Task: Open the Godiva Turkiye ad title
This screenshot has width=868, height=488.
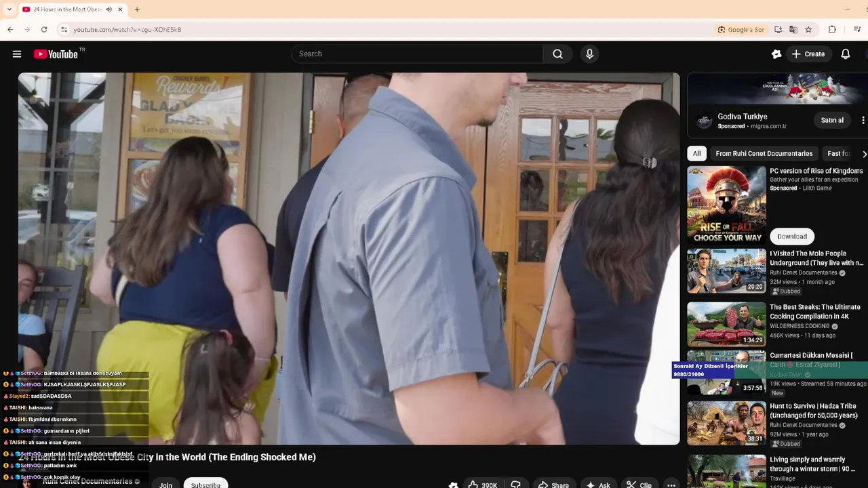Action: pos(742,117)
